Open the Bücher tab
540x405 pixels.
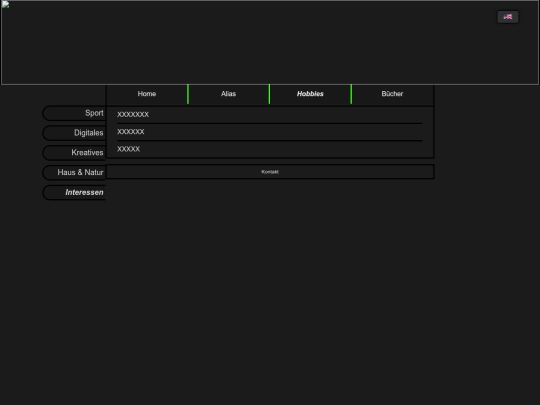392,94
